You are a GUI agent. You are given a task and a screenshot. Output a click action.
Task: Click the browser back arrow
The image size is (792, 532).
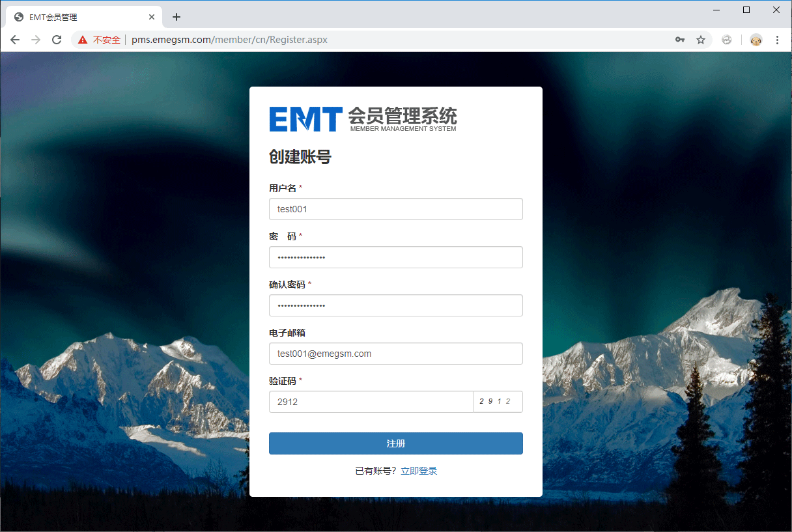coord(15,40)
